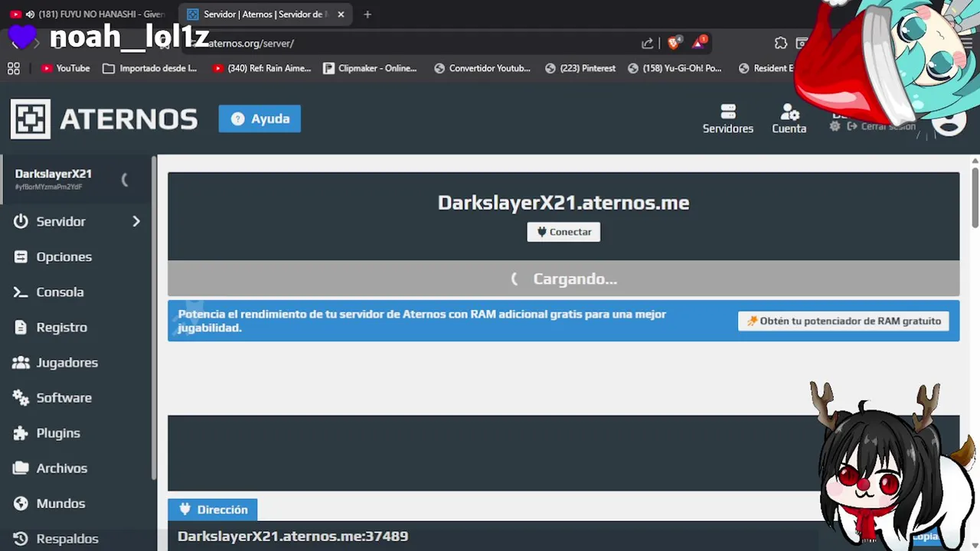Open the Plugins page
This screenshot has height=551, width=980.
pos(58,432)
